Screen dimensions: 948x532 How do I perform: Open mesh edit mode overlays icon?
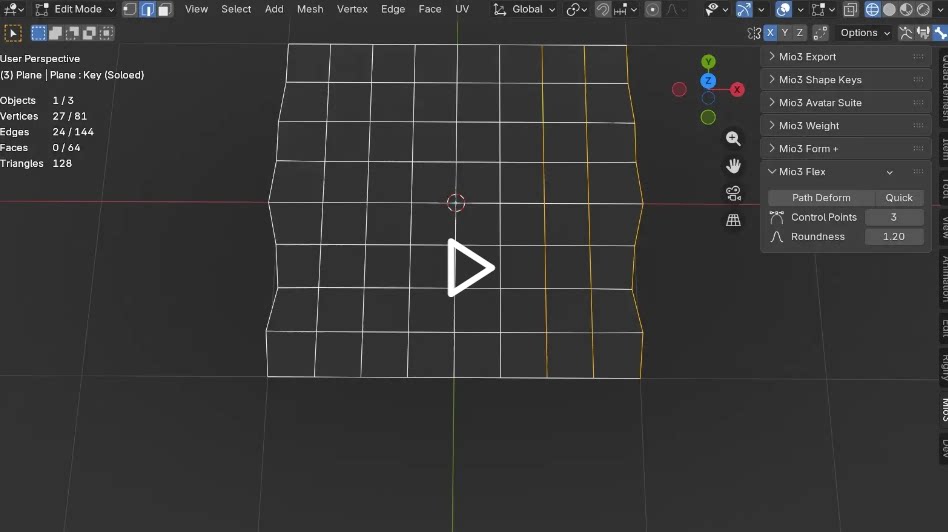tap(823, 9)
